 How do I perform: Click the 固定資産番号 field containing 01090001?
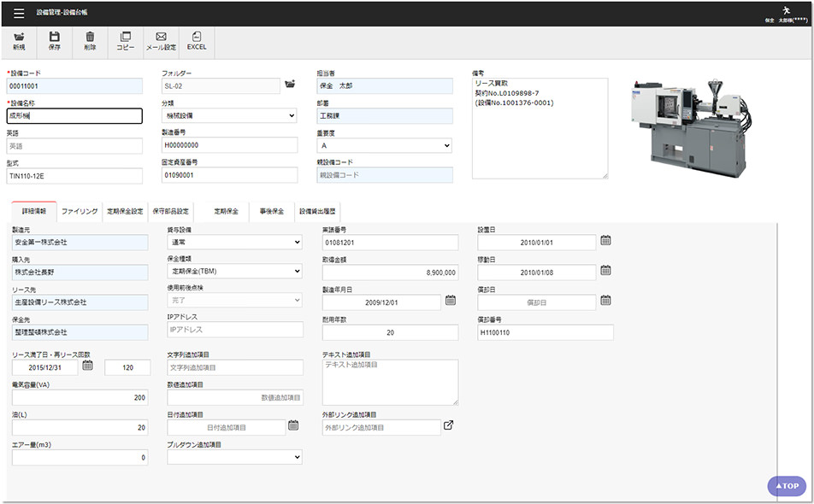[229, 175]
